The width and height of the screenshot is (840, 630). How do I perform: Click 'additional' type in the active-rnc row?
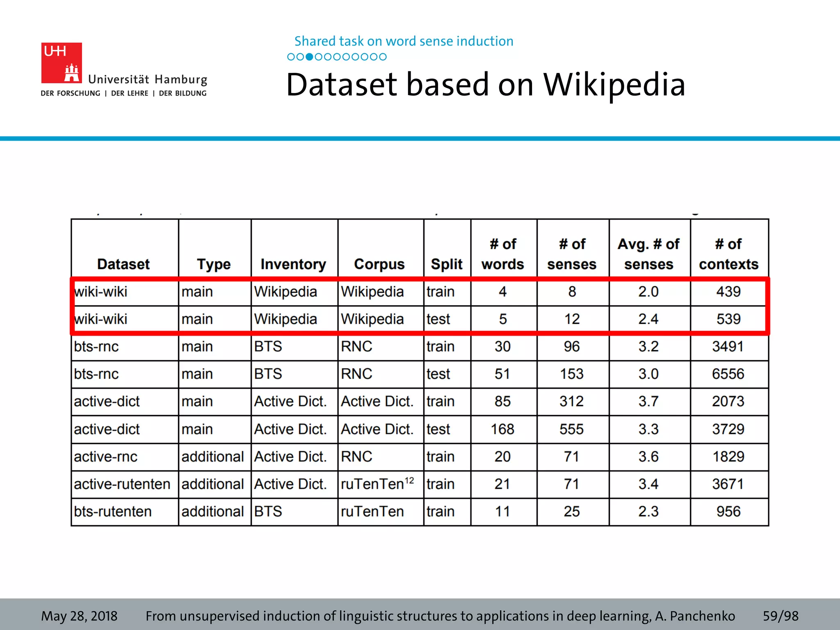213,457
